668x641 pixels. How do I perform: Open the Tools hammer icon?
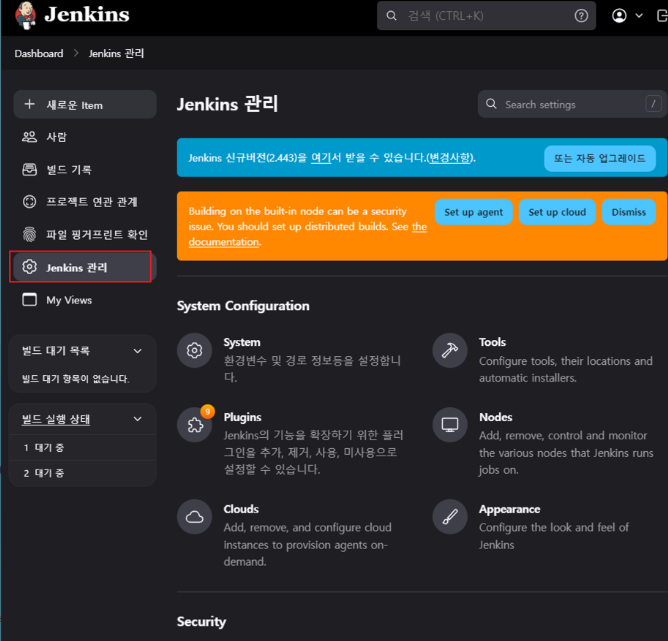click(450, 351)
